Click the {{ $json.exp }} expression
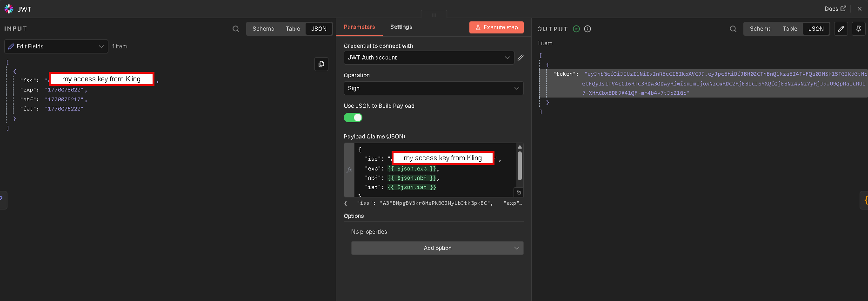 coord(412,169)
